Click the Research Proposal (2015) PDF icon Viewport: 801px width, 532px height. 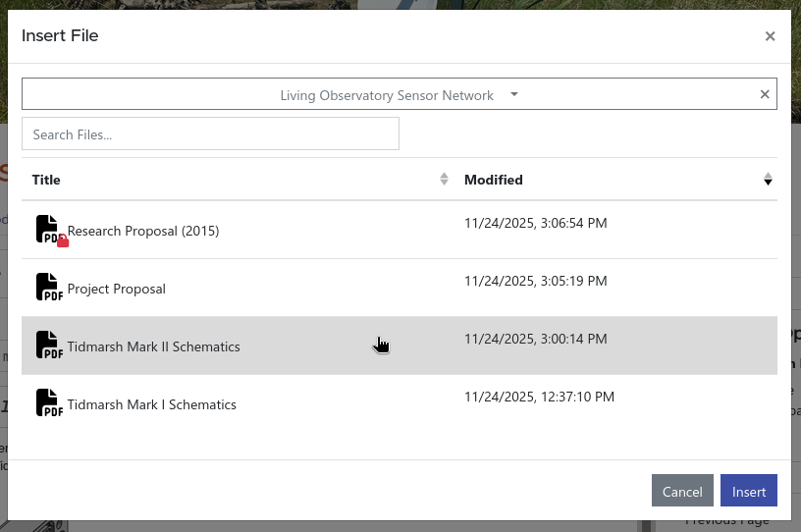tap(47, 228)
